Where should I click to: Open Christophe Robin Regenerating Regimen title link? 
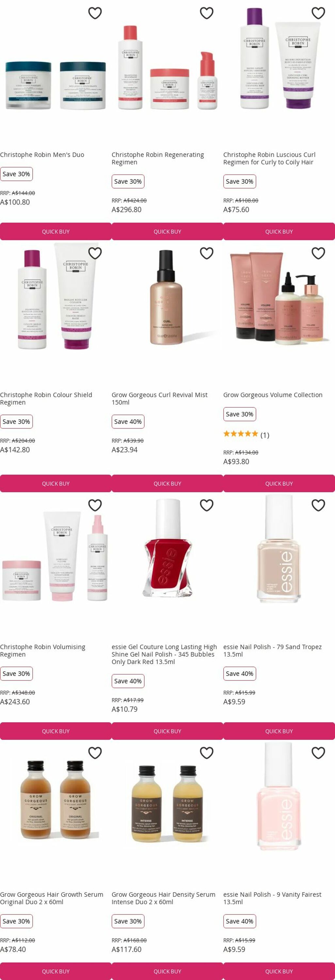point(157,158)
